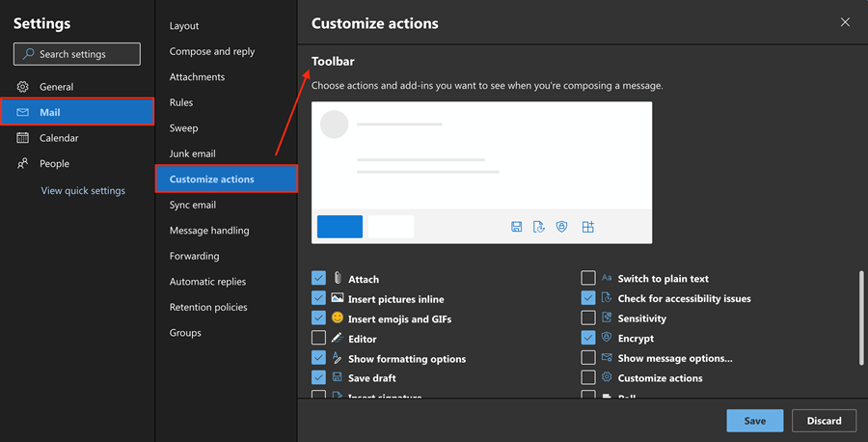
Task: Click the Mail envelope icon
Action: pos(23,112)
